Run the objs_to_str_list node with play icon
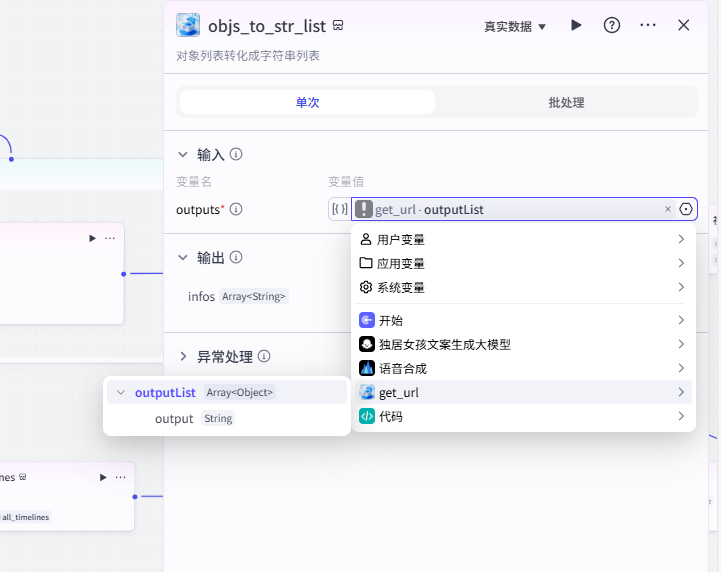 [576, 25]
